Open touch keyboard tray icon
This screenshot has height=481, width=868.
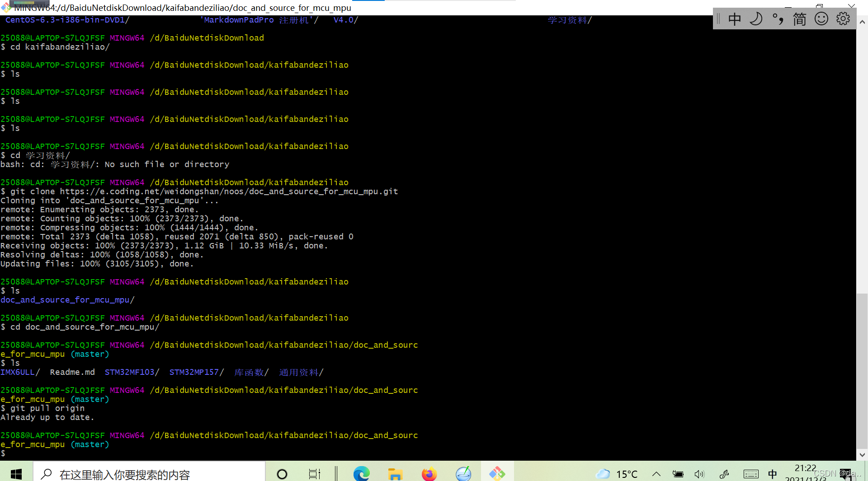(x=751, y=474)
